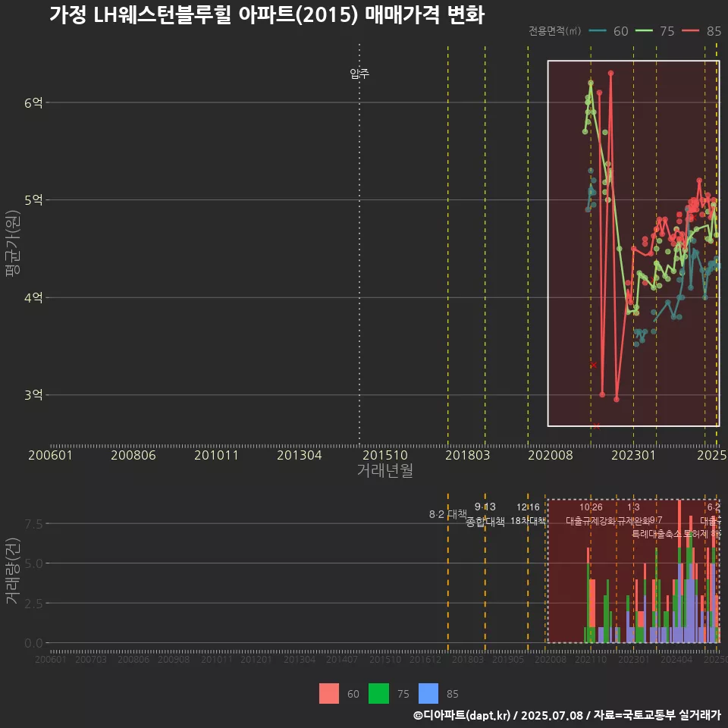The image size is (728, 728).
Task: Click the red x marker below the highlighted box
Action: coord(596,426)
